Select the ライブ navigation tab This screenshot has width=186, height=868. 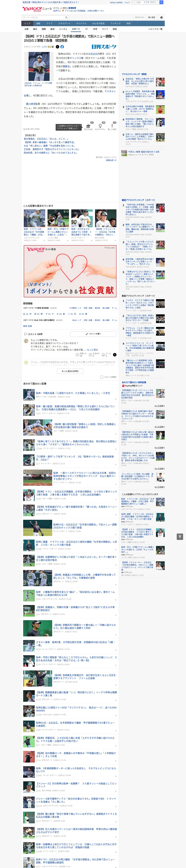pyautogui.click(x=49, y=24)
